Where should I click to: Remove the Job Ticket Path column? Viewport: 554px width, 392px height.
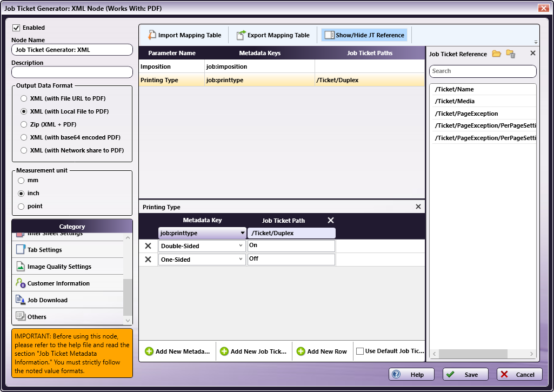click(x=331, y=220)
